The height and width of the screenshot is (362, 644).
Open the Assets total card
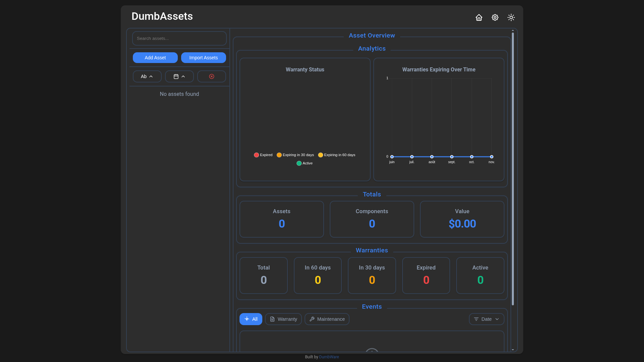[x=282, y=219]
